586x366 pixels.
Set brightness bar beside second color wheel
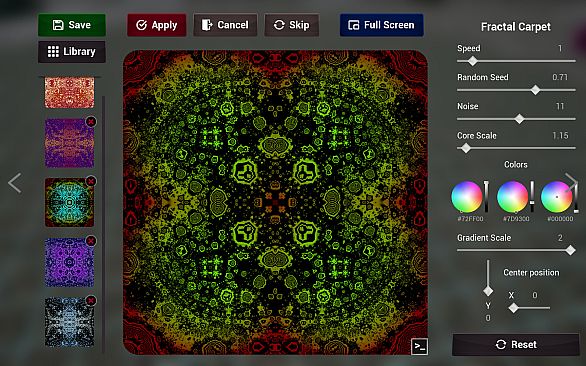[x=532, y=197]
